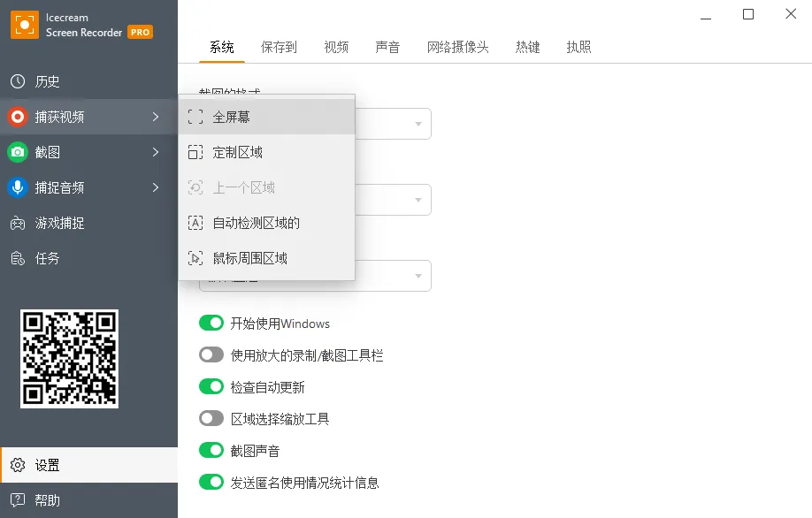The height and width of the screenshot is (518, 812).
Task: Turn off 截图声音 toggle
Action: 211,451
